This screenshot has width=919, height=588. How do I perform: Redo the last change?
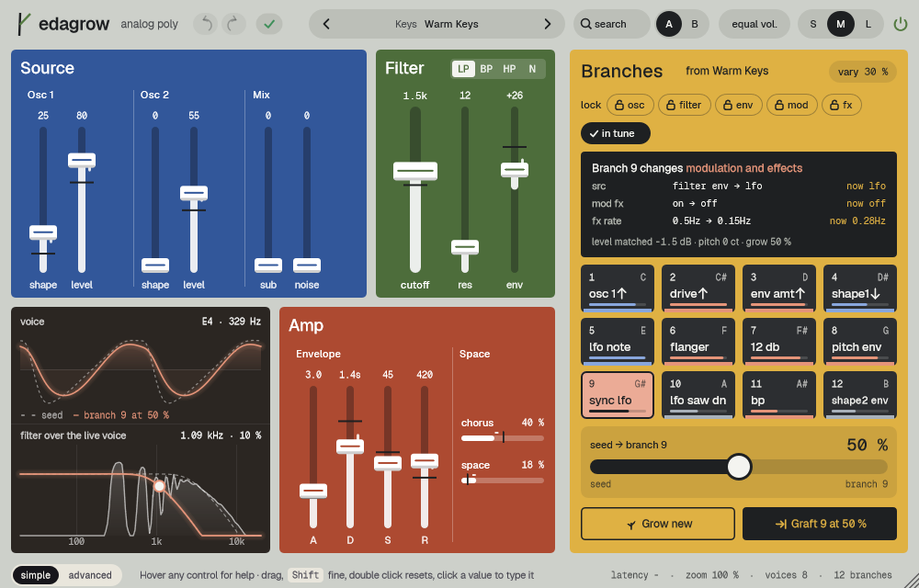[233, 24]
